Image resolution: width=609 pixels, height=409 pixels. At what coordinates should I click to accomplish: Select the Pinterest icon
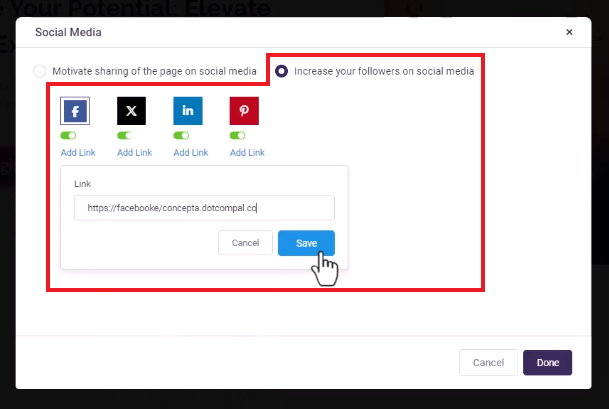tap(244, 111)
